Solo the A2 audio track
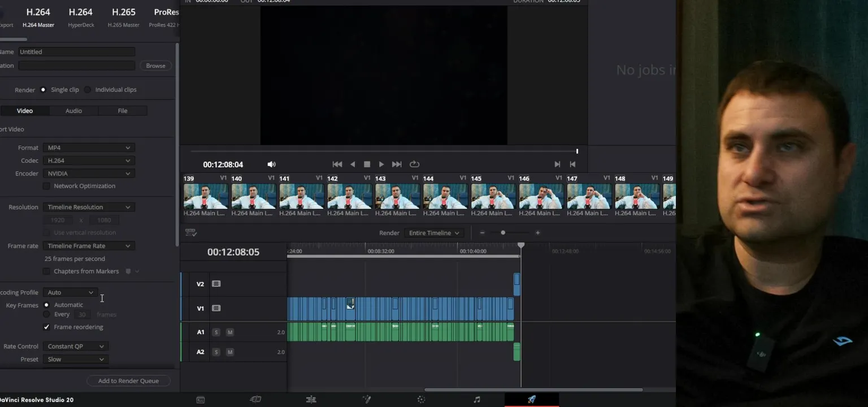 click(x=216, y=352)
